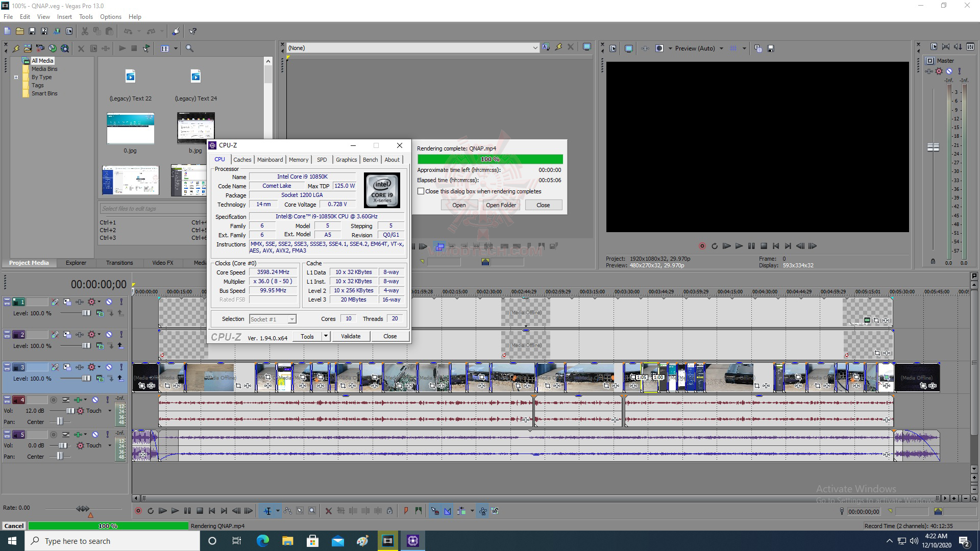Screen dimensions: 980x551
Task: Open the Insert menu
Action: [x=64, y=17]
